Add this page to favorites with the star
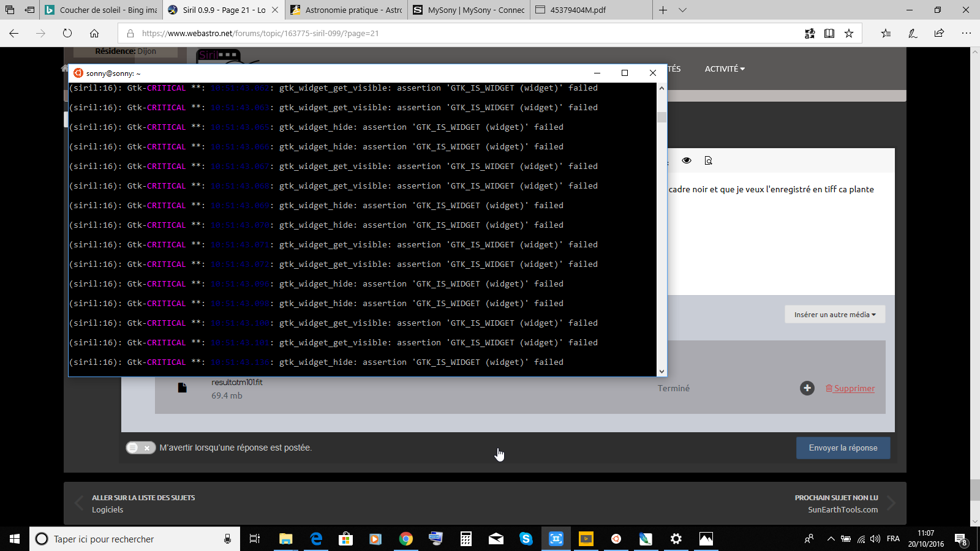 pyautogui.click(x=849, y=34)
